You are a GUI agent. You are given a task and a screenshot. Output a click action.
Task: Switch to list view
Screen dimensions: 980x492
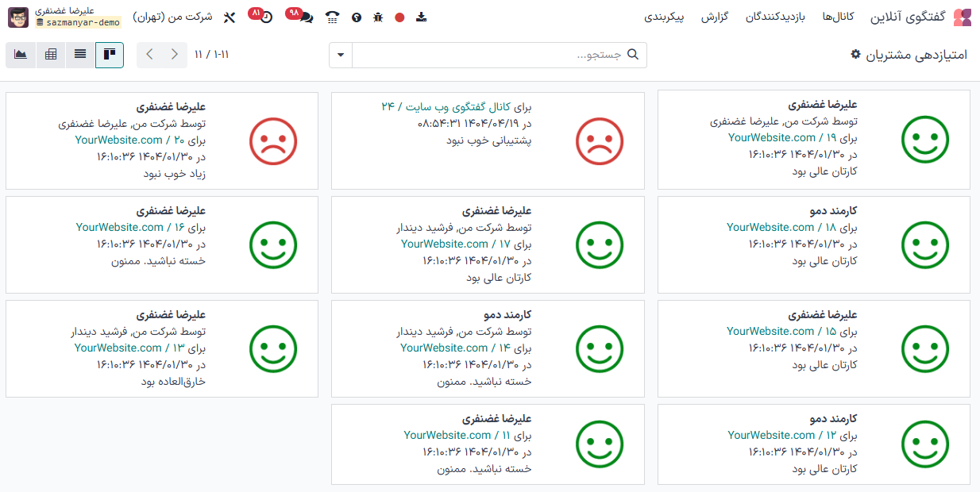point(80,55)
